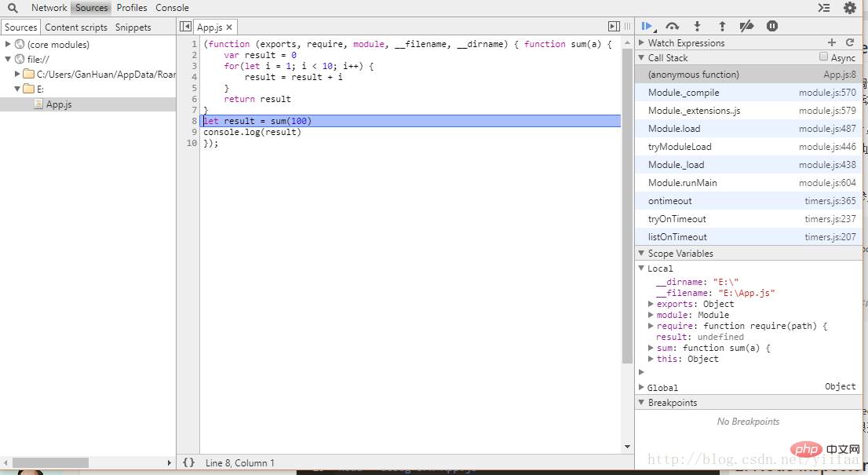Image resolution: width=868 pixels, height=475 pixels.
Task: Pretty print the source code
Action: (x=189, y=462)
